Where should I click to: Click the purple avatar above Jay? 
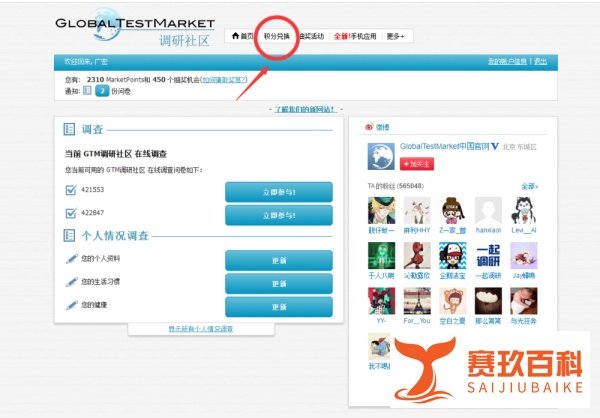(x=524, y=256)
